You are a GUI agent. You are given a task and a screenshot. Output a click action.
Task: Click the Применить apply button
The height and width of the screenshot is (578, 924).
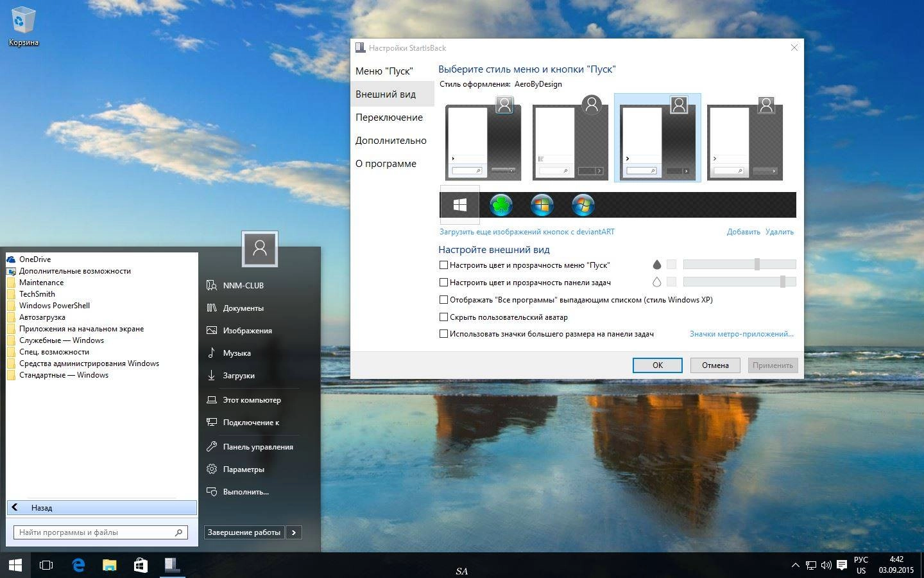773,365
